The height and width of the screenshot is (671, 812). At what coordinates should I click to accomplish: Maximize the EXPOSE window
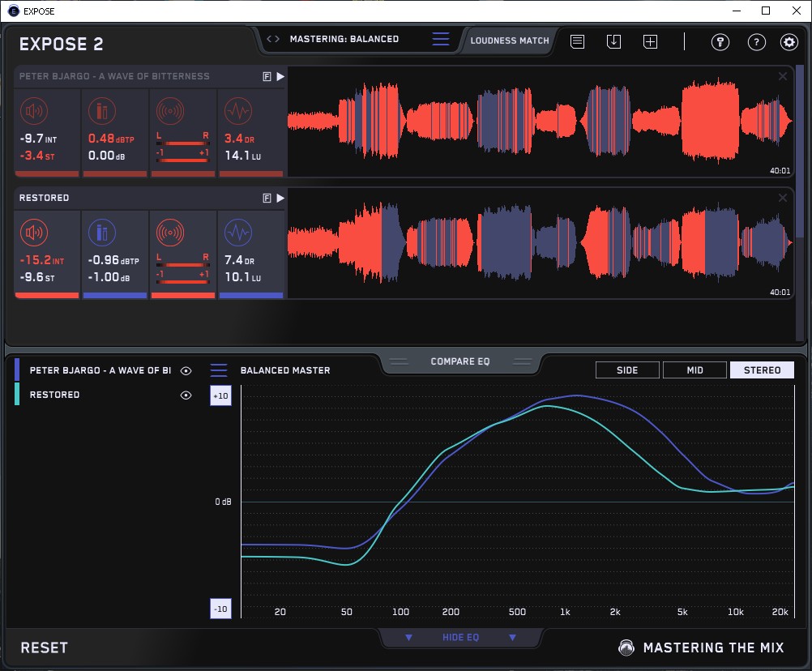[x=766, y=11]
